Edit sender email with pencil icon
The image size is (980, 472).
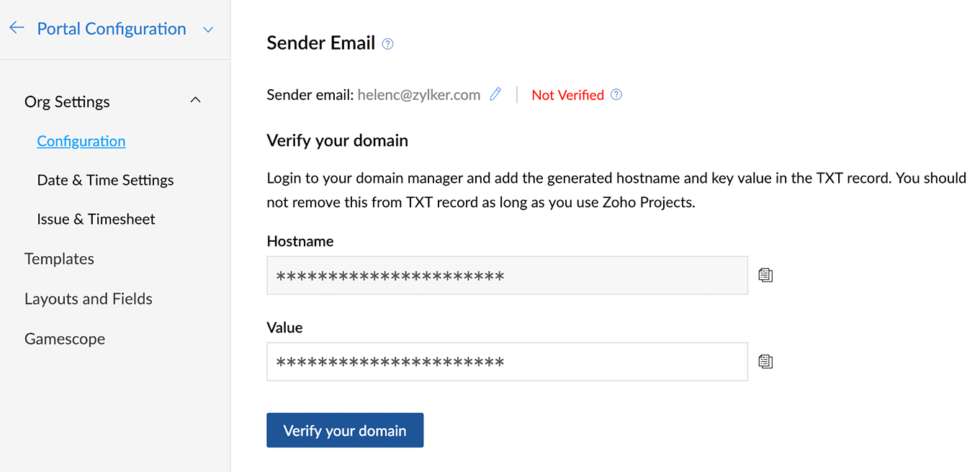point(495,94)
